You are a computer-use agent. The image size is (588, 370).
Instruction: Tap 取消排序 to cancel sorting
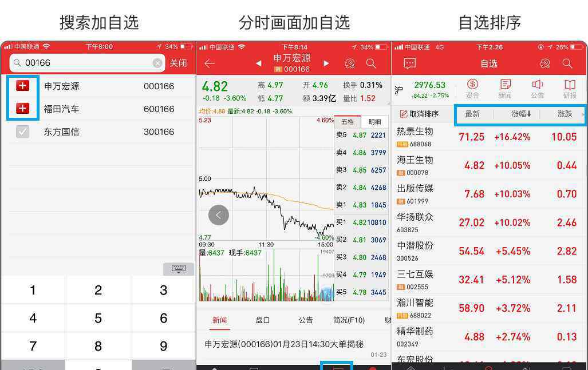click(x=419, y=114)
